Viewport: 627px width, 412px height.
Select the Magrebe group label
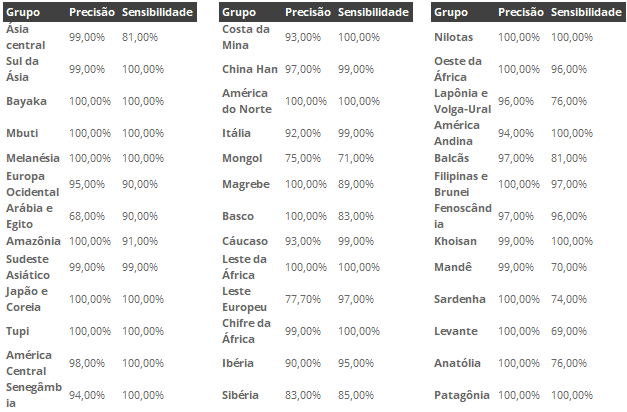pyautogui.click(x=246, y=184)
